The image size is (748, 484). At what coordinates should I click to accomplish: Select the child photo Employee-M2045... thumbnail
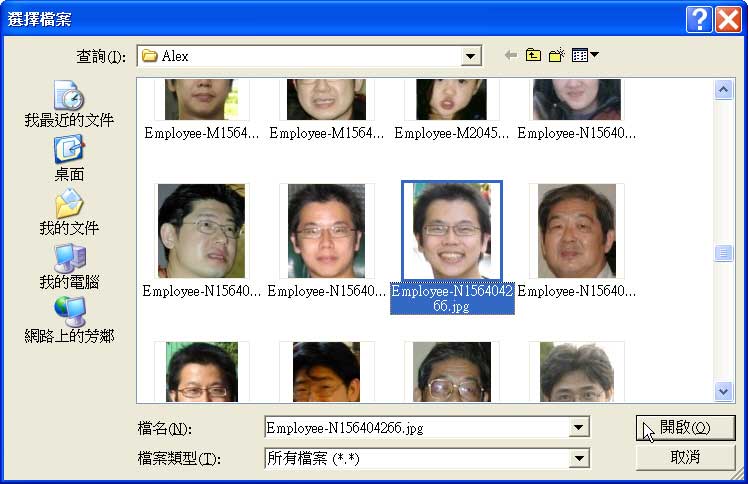coord(452,99)
